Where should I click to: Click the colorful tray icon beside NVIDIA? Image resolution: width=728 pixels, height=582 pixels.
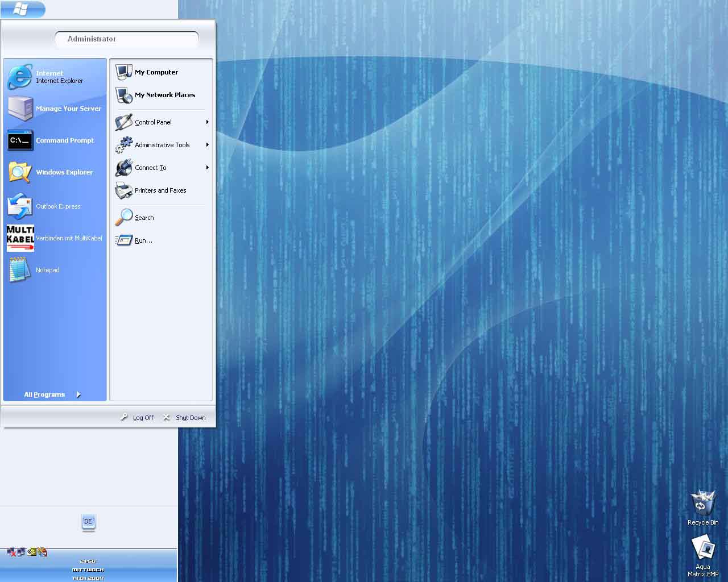point(42,552)
